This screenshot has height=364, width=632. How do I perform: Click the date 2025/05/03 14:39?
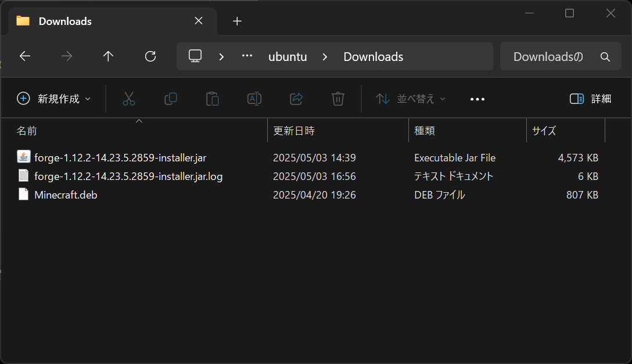314,158
